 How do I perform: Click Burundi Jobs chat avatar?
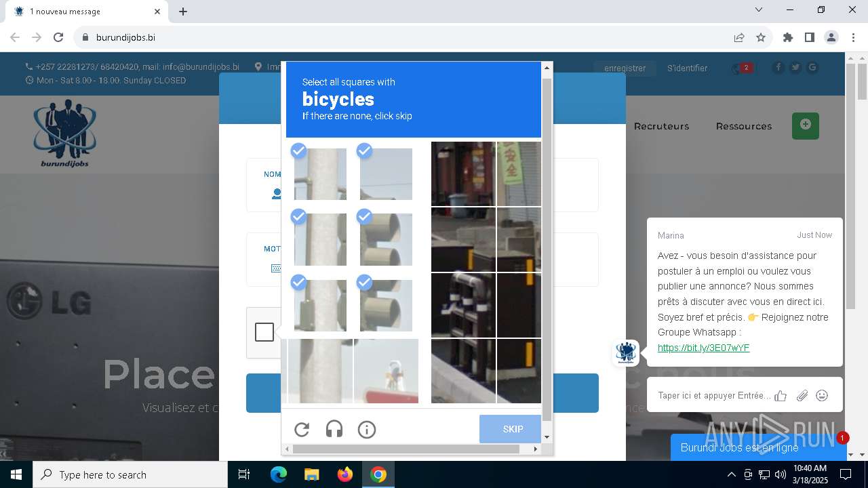pos(625,353)
